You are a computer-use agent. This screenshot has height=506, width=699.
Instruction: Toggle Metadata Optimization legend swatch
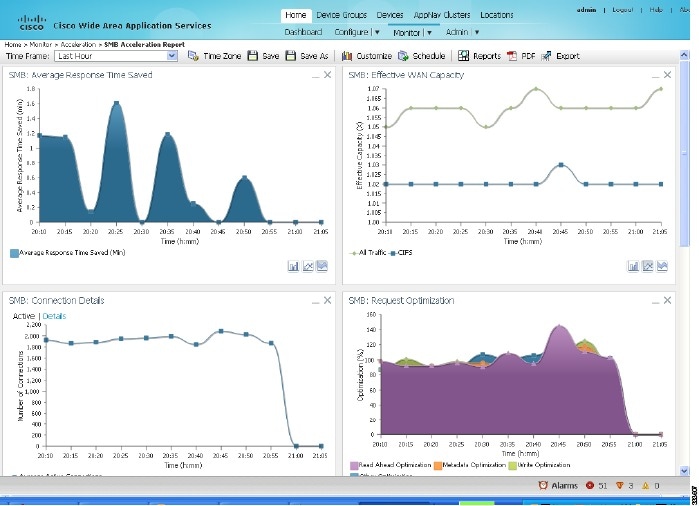click(438, 465)
